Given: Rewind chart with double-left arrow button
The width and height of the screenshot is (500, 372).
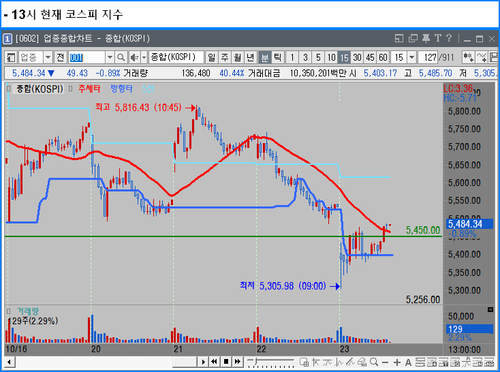Looking at the screenshot, I should [214, 362].
